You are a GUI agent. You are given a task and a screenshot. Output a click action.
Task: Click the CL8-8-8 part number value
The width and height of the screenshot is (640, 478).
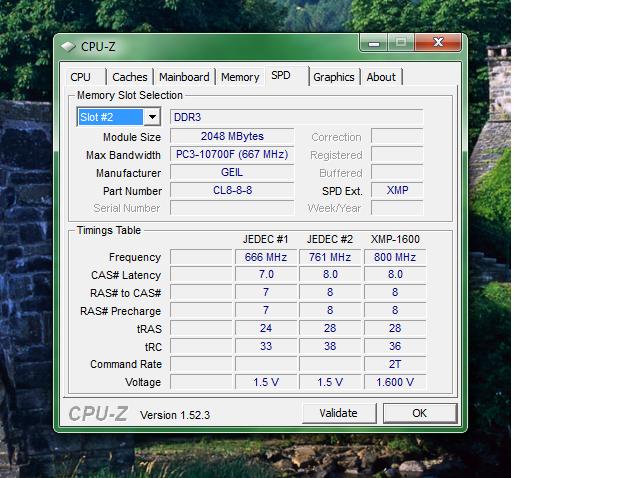click(x=232, y=190)
